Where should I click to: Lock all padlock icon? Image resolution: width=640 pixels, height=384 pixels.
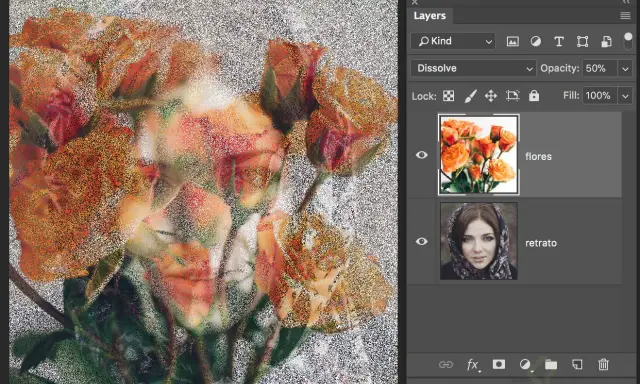[534, 95]
